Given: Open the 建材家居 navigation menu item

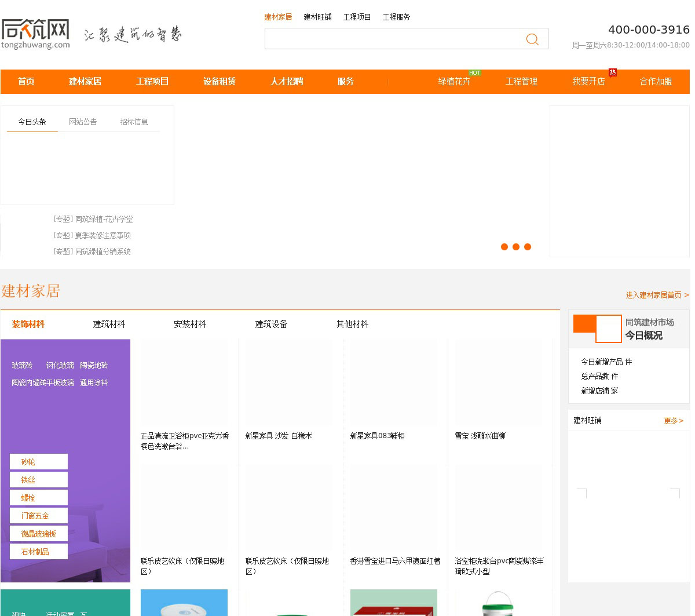Looking at the screenshot, I should [85, 82].
